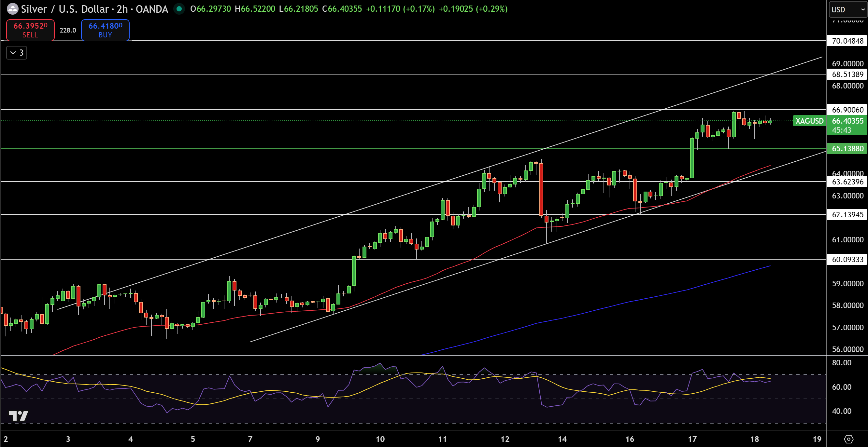The image size is (868, 447).
Task: Click the Silver instrument logo icon
Action: pyautogui.click(x=12, y=9)
